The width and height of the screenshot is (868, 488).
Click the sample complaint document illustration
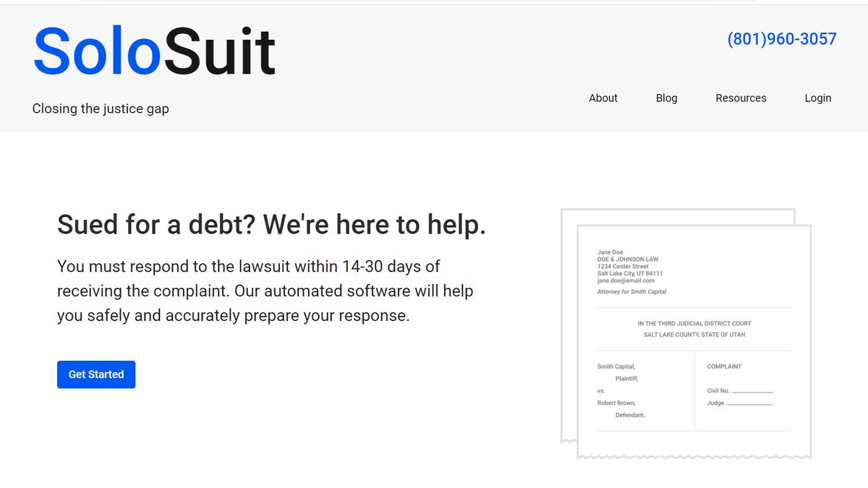point(686,334)
